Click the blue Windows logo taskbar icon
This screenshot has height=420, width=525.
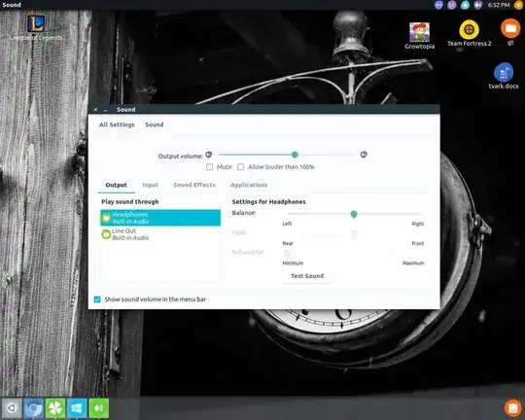point(77,408)
